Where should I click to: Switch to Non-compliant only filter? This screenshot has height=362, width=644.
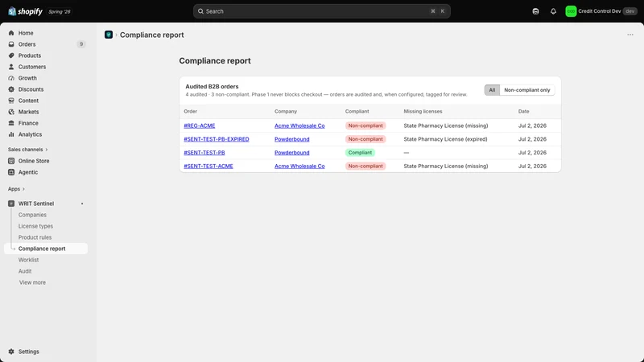coord(527,90)
